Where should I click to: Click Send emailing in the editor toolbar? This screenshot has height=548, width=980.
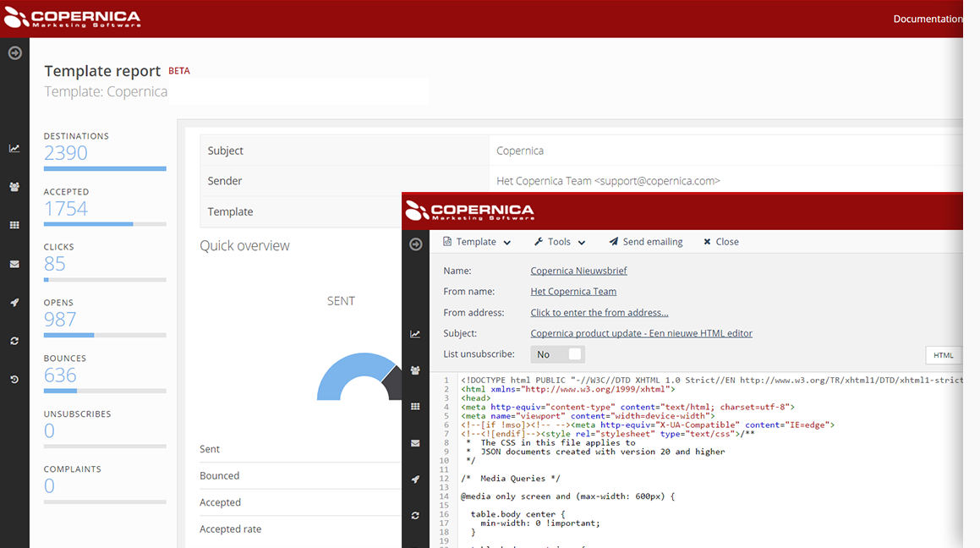[x=646, y=242]
